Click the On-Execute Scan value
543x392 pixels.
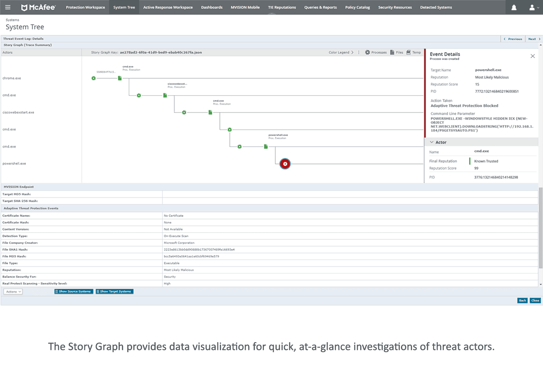coord(176,236)
